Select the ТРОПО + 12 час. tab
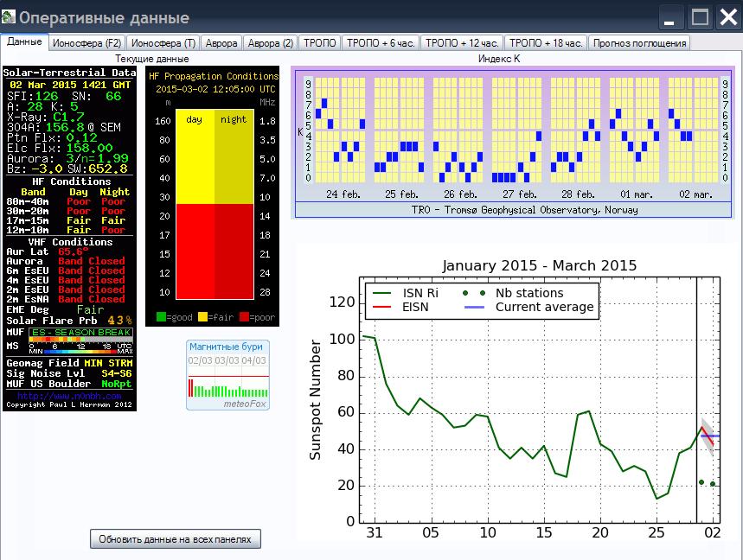This screenshot has width=743, height=560. [462, 43]
